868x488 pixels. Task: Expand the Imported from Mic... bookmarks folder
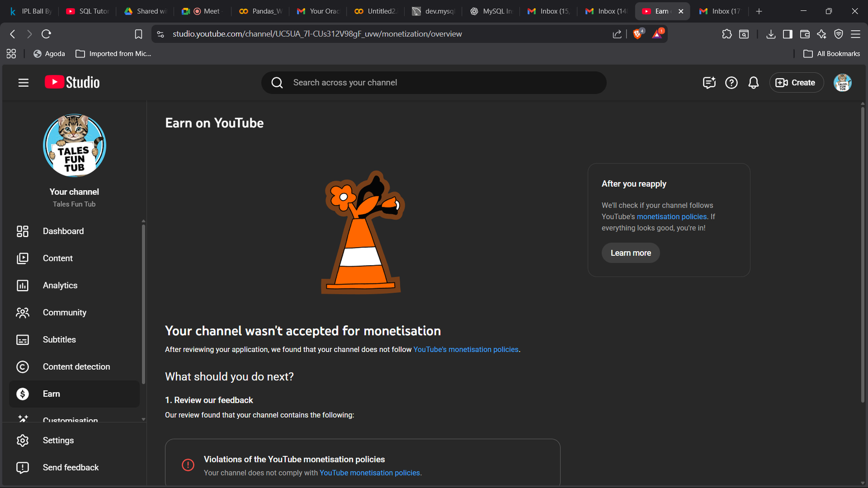point(113,54)
